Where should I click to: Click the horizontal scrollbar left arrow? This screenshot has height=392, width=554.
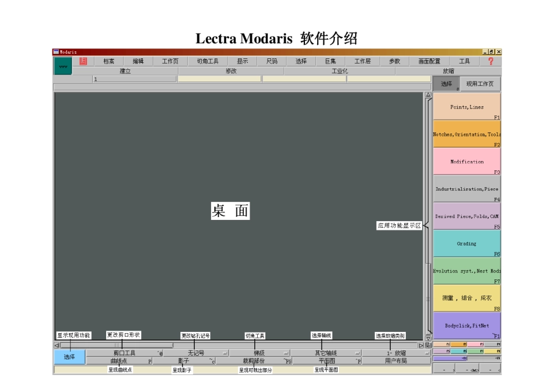point(57,345)
